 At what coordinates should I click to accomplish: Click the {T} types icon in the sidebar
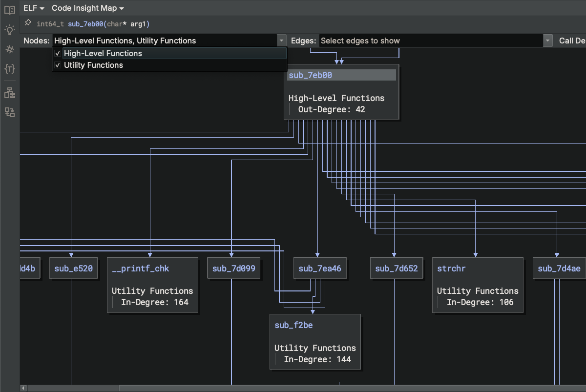[10, 69]
